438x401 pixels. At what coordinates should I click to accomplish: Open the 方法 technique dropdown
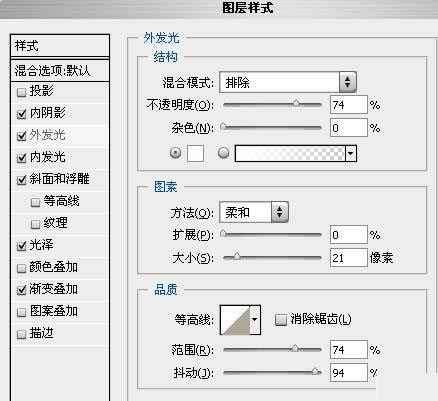(254, 212)
